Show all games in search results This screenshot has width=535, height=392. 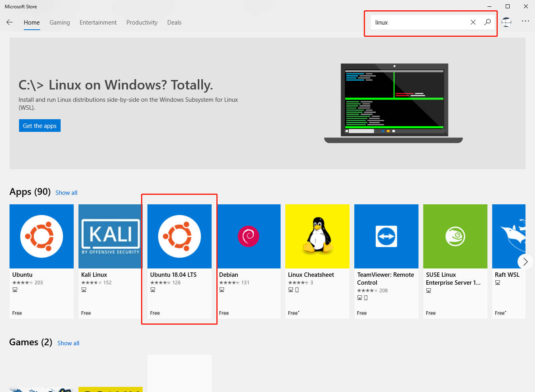coord(68,343)
